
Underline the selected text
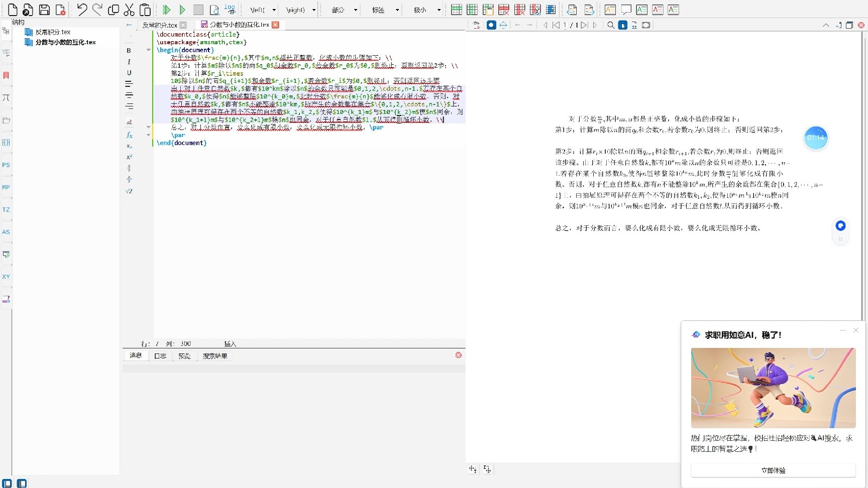click(129, 73)
